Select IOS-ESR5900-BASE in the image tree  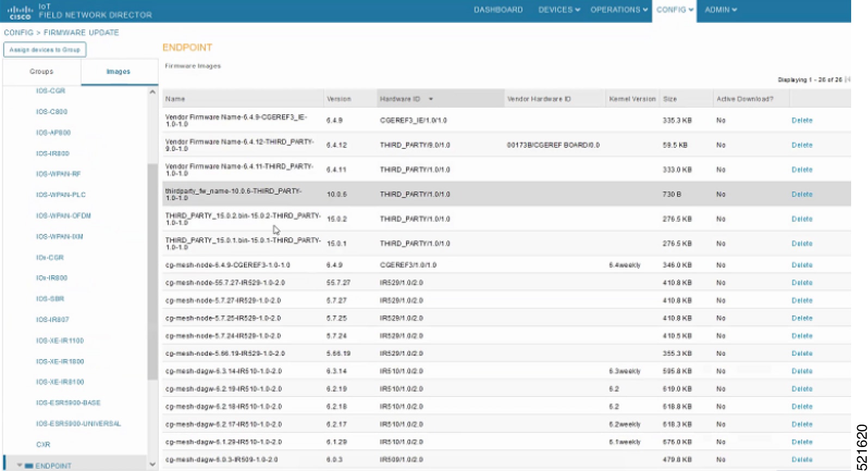tap(68, 403)
